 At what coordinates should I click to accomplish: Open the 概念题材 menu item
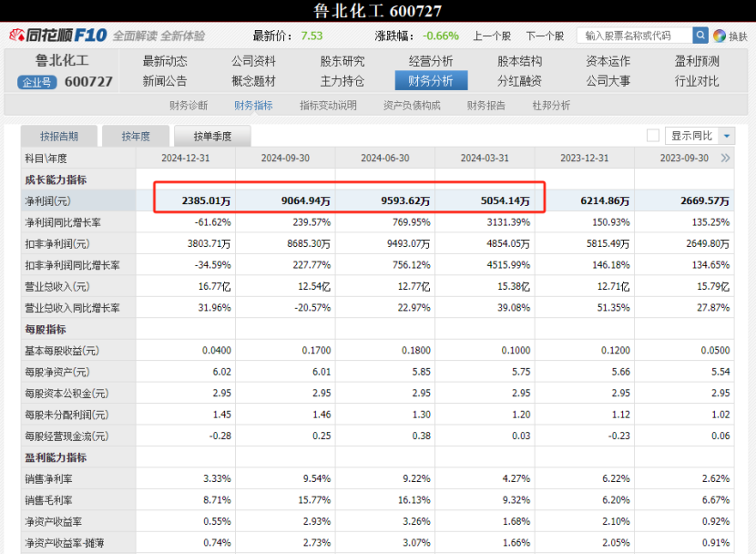click(x=253, y=81)
